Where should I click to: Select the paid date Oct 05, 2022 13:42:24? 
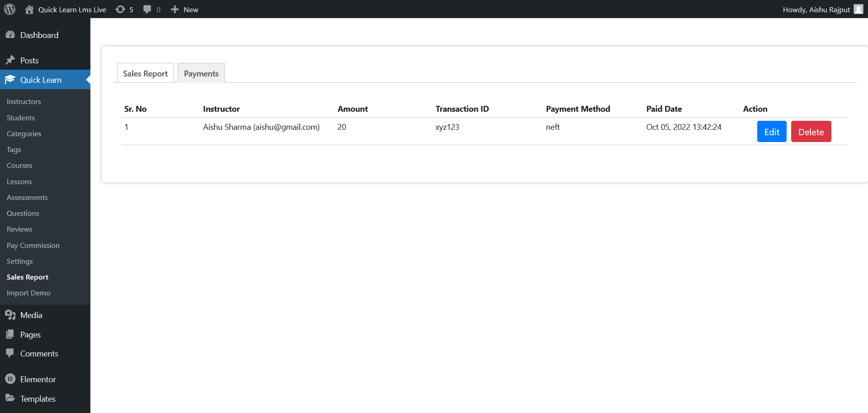tap(684, 127)
